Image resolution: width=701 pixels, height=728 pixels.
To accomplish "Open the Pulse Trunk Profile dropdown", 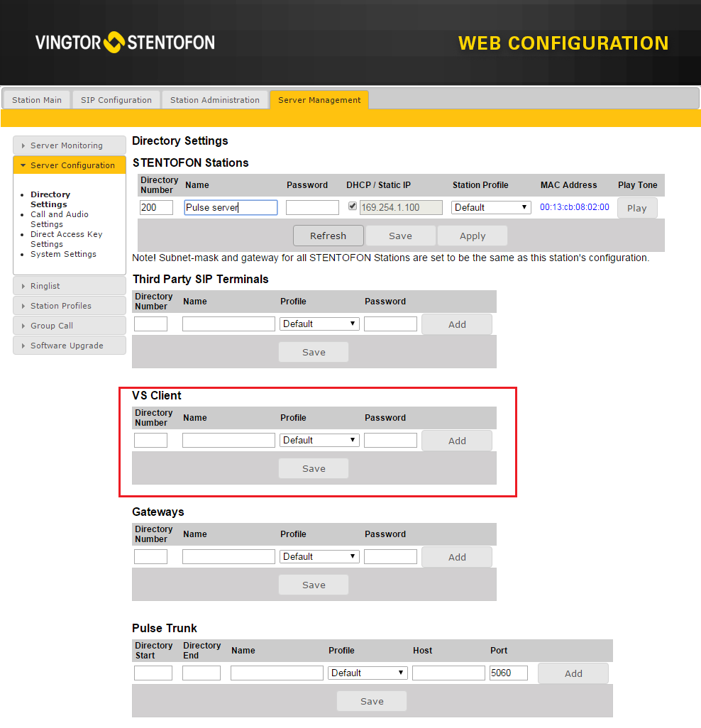I will tap(368, 673).
